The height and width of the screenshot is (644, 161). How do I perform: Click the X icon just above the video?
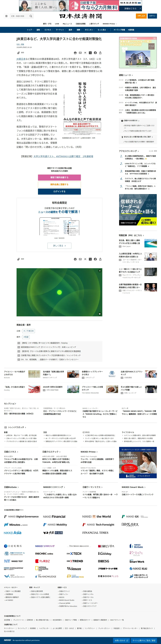pyautogui.click(x=90, y=259)
